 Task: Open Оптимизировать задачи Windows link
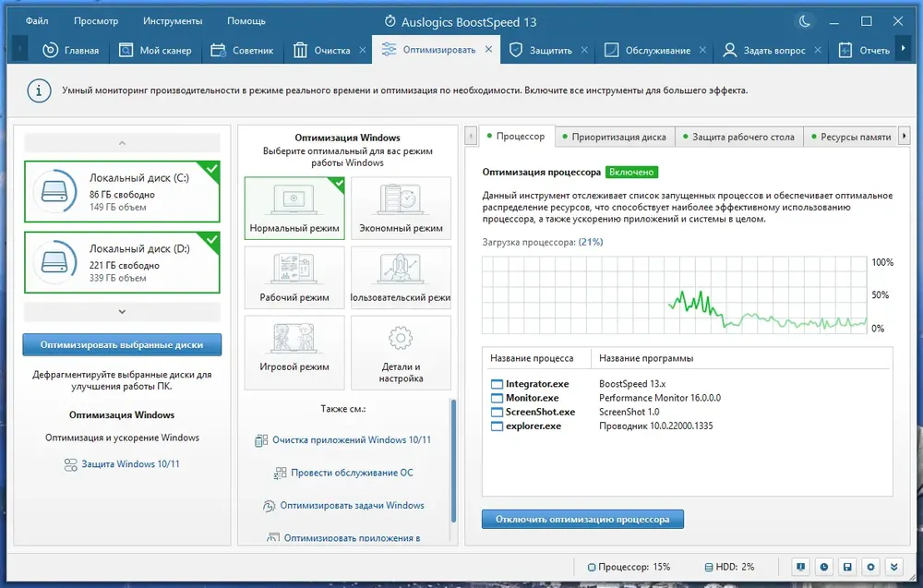pos(343,506)
